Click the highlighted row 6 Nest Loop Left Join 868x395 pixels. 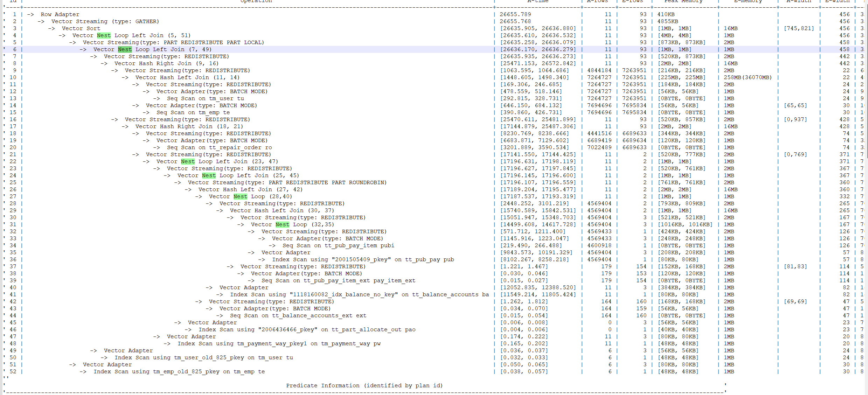coord(152,49)
